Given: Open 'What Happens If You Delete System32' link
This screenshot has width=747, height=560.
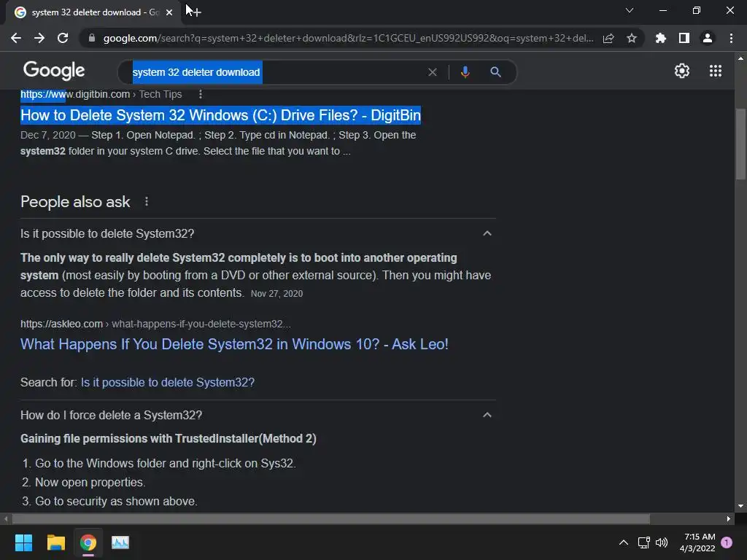Looking at the screenshot, I should (x=234, y=344).
